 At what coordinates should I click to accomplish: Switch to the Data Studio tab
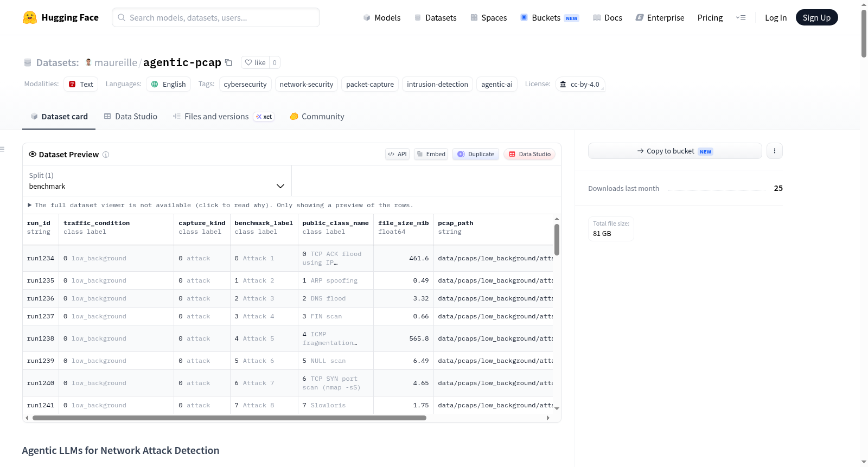point(131,117)
